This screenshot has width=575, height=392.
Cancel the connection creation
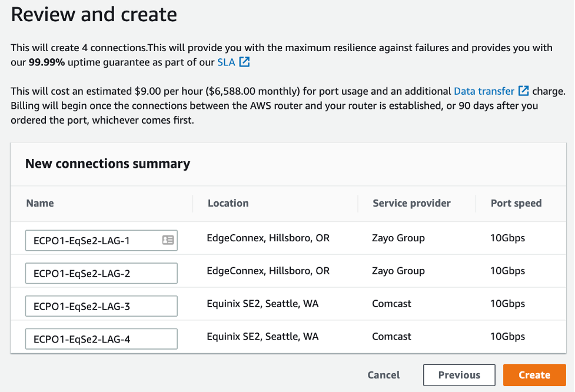click(384, 375)
